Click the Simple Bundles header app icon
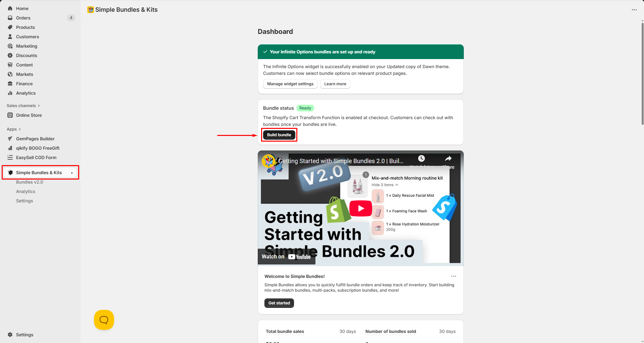The image size is (644, 343). (91, 10)
